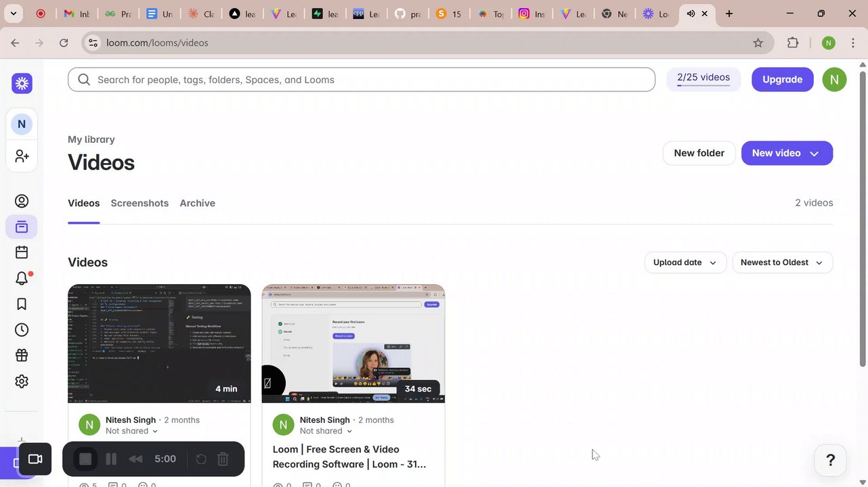868x487 pixels.
Task: Open the Meetings calendar icon in sidebar
Action: (x=22, y=252)
